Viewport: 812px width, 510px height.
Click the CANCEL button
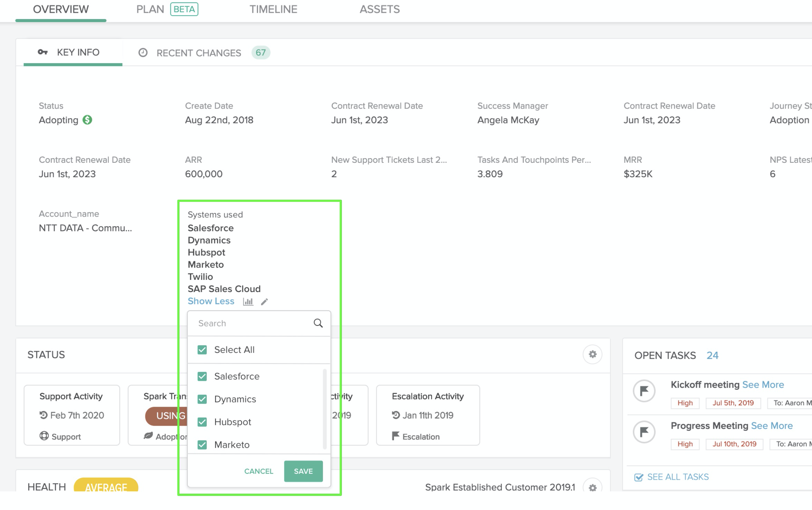(x=259, y=471)
